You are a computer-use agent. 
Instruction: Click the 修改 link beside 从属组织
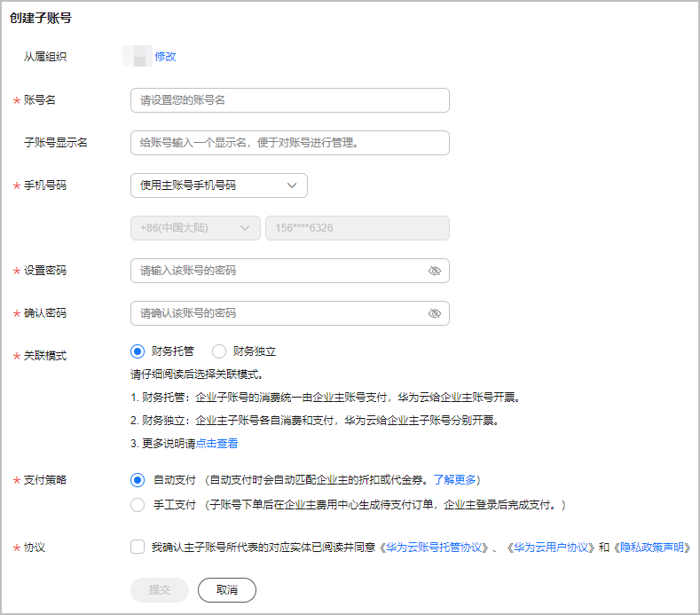165,57
